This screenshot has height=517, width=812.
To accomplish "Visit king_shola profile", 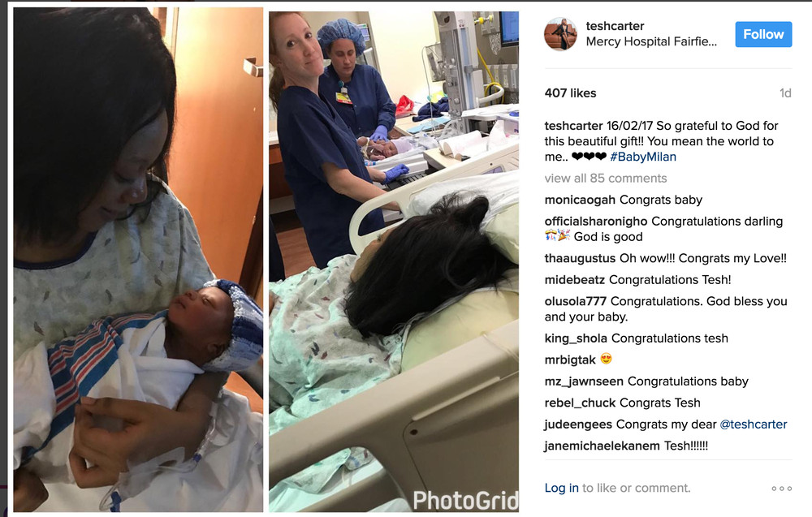I will coord(576,338).
